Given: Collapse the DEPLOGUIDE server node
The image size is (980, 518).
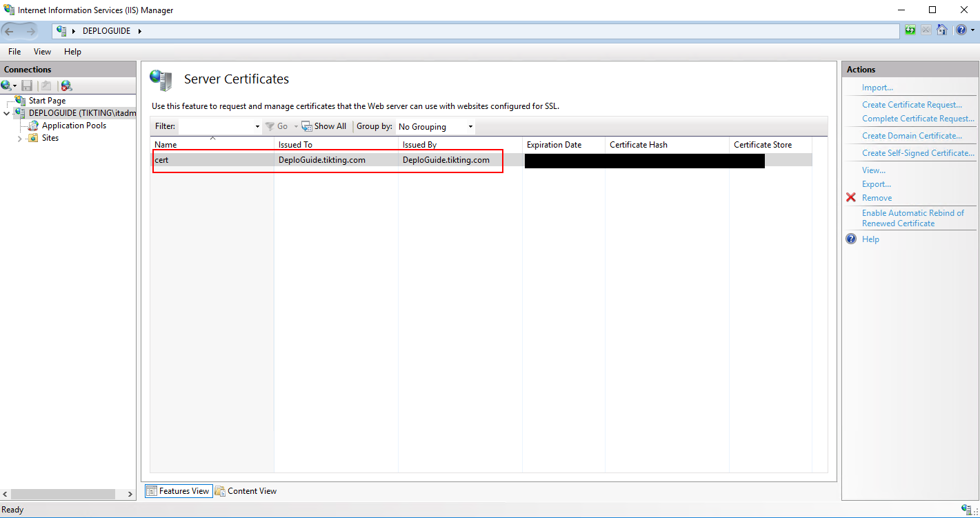Looking at the screenshot, I should [7, 113].
